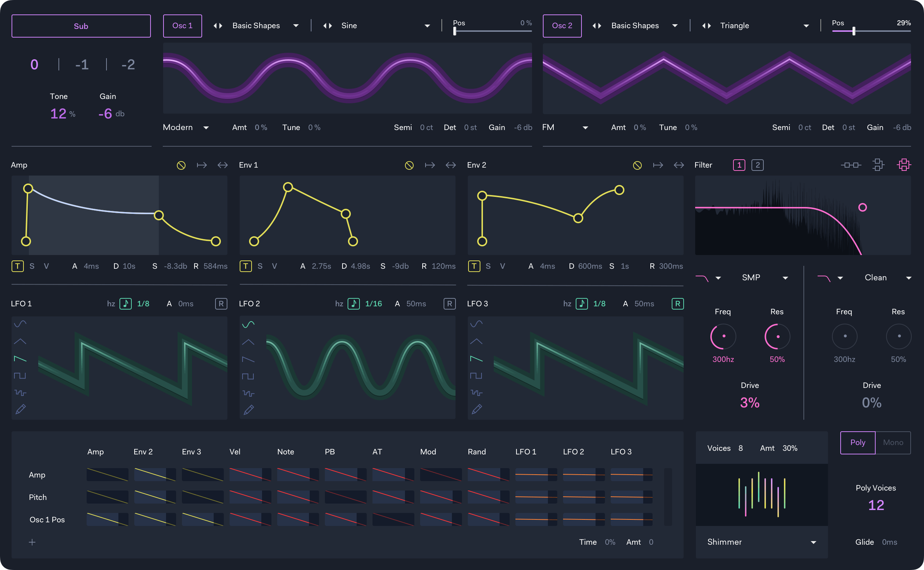The image size is (924, 570).
Task: Select the square wave shape in LFO 1
Action: pyautogui.click(x=20, y=375)
